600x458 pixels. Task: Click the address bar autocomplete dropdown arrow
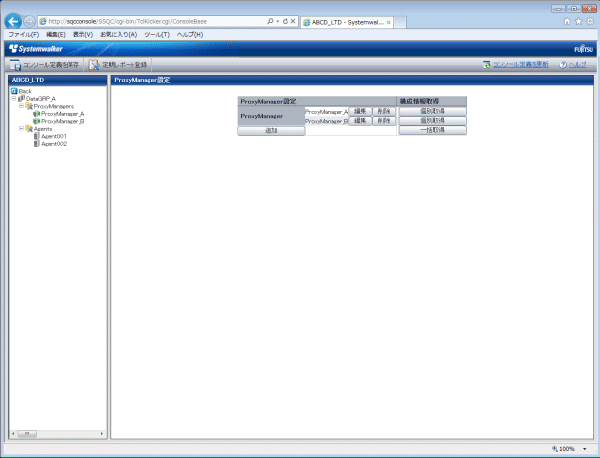click(278, 21)
